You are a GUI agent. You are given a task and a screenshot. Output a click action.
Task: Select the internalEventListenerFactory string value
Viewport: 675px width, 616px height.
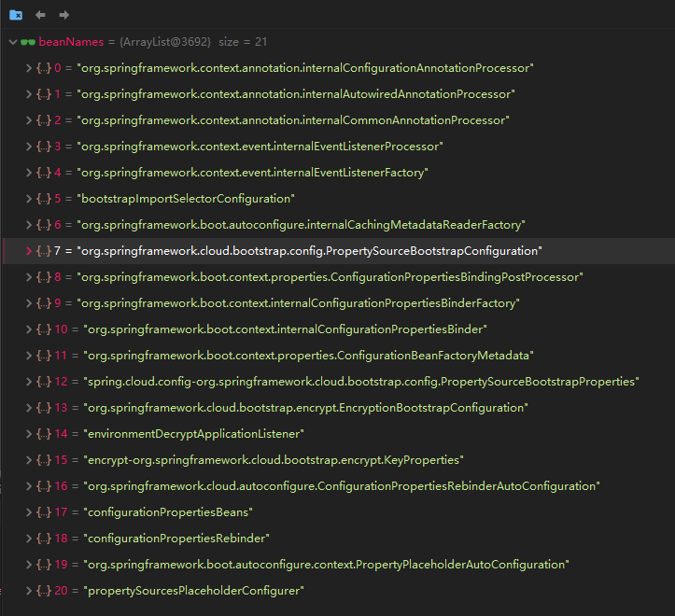pyautogui.click(x=252, y=173)
